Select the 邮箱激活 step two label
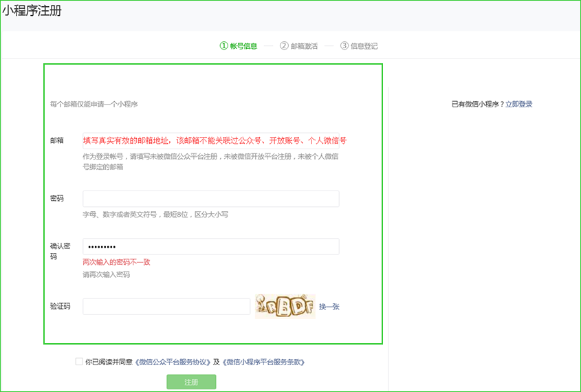 (299, 46)
